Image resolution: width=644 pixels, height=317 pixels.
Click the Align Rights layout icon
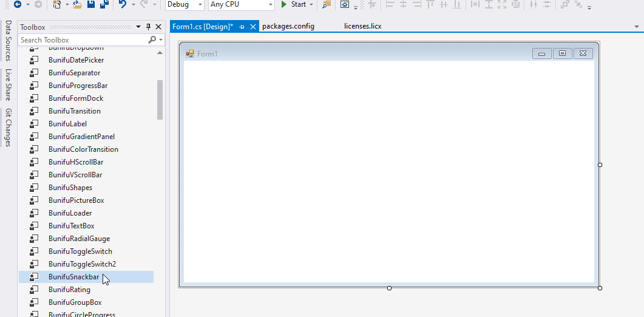click(416, 4)
